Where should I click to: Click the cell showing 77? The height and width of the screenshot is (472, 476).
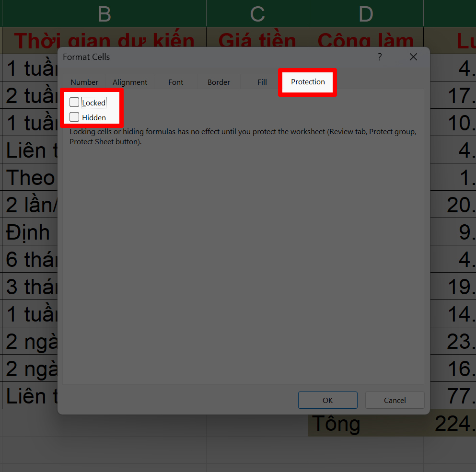453,395
